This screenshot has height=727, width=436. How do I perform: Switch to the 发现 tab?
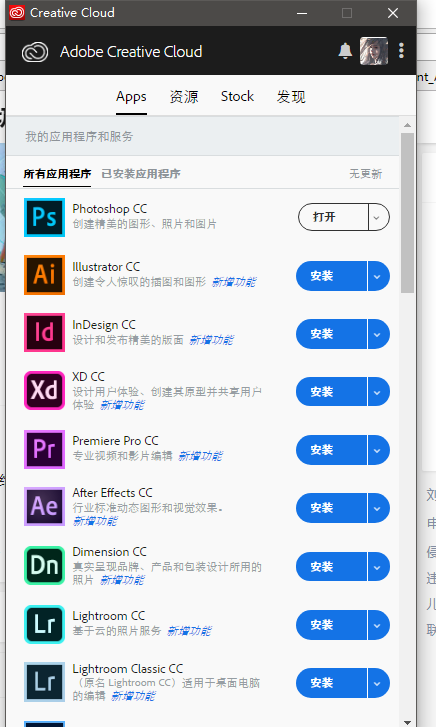pos(291,96)
